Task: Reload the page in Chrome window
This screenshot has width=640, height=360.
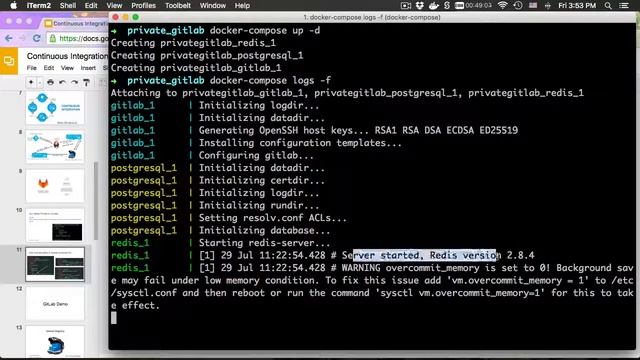Action: [x=36, y=38]
